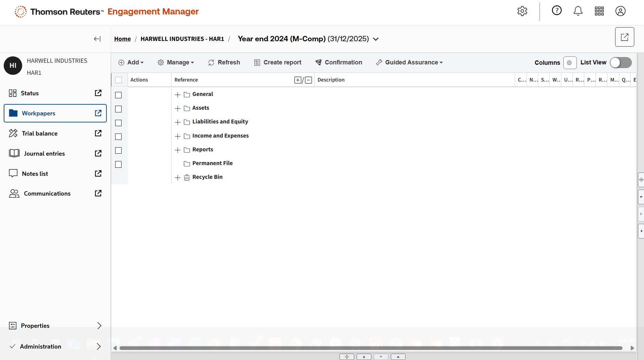Open the engagement year dropdown arrow
This screenshot has width=644, height=360.
[x=376, y=39]
